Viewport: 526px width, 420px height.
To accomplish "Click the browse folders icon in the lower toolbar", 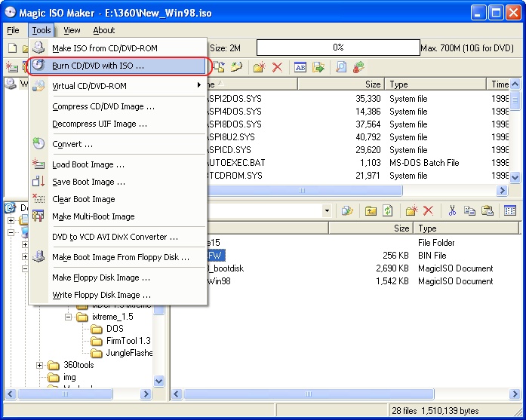I will 347,211.
